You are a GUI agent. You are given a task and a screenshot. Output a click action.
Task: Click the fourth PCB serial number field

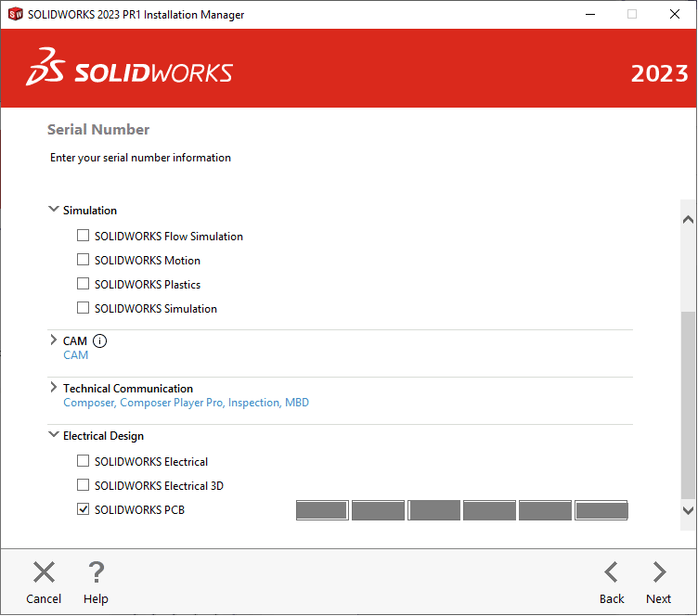coord(489,510)
